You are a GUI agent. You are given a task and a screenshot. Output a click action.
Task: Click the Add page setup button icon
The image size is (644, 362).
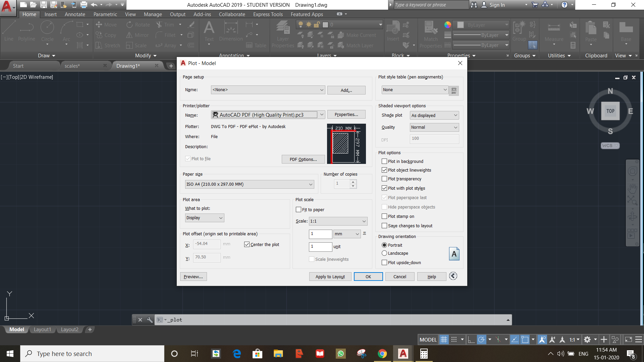tap(346, 90)
